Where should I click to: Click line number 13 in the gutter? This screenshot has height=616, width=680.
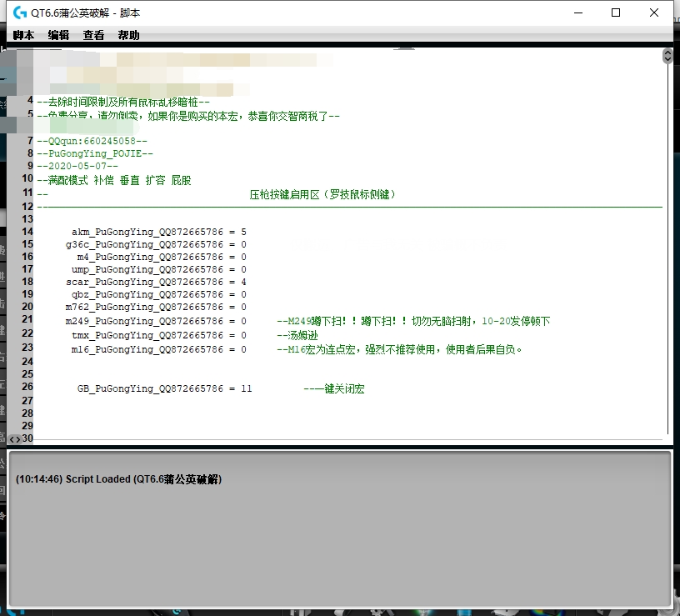(27, 219)
